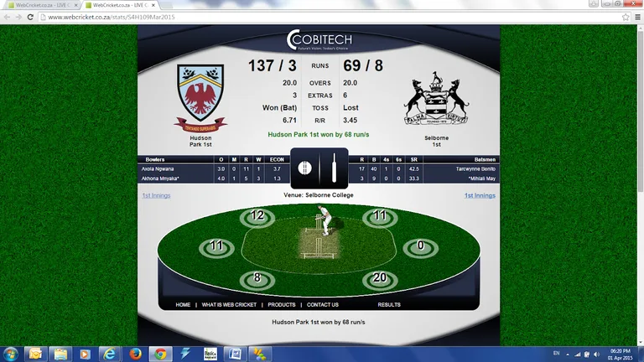Open the Windows Start button
Viewport: 644px width, 362px height.
pyautogui.click(x=10, y=354)
